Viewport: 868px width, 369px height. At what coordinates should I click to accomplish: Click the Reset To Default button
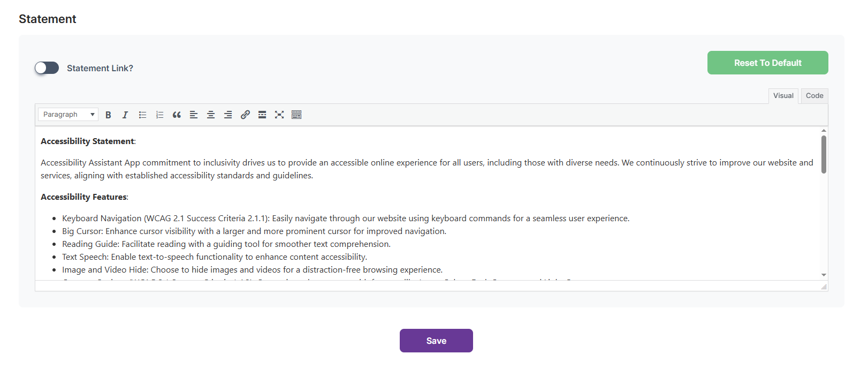pos(768,63)
